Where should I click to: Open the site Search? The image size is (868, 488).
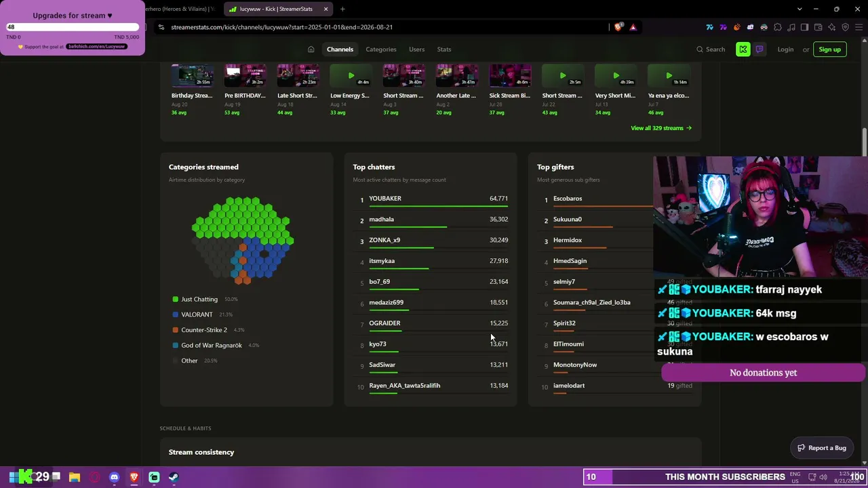[710, 49]
